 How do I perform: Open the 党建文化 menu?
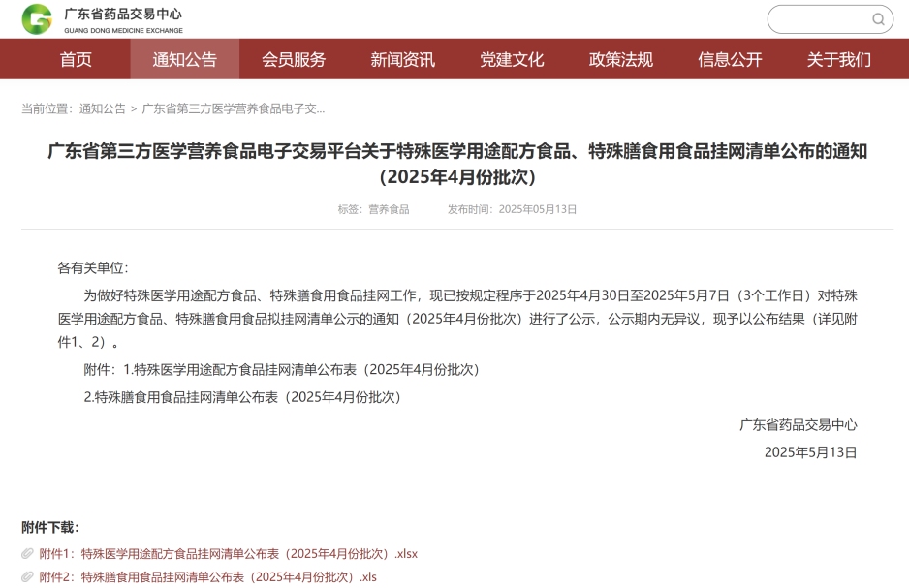[512, 59]
